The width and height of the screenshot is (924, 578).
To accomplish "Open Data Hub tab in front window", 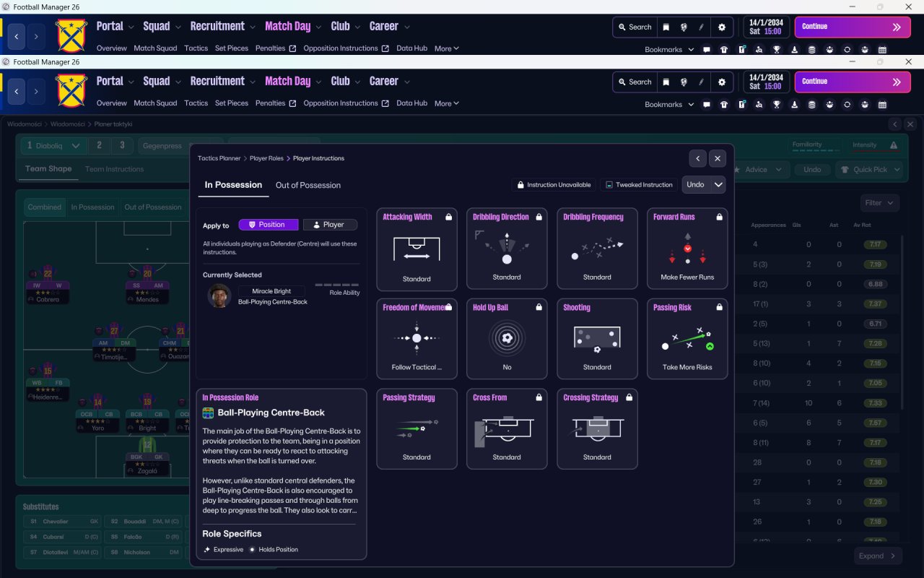I will pos(412,103).
